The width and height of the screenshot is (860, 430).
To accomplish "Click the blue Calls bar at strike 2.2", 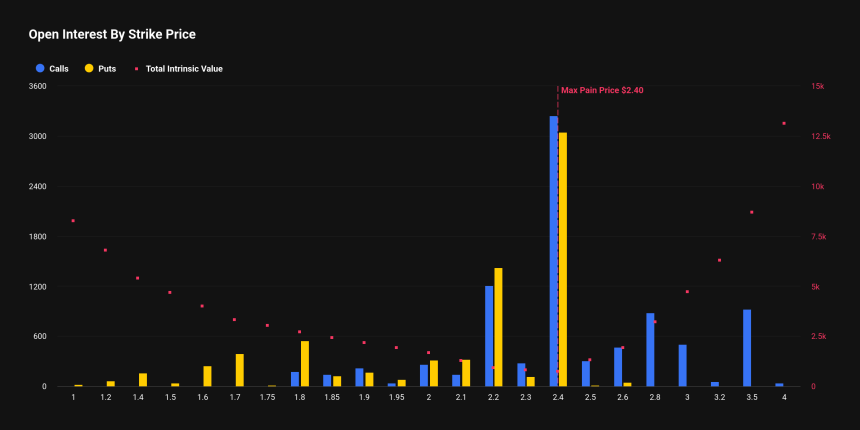I will coord(489,336).
